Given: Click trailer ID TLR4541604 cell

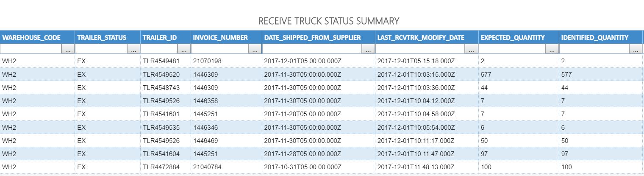Looking at the screenshot, I should 161,154.
